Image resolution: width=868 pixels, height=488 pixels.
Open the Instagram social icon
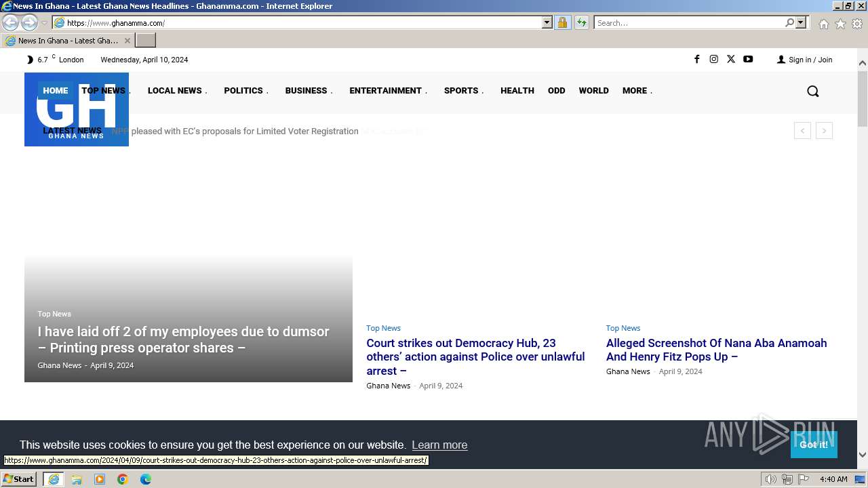point(713,59)
